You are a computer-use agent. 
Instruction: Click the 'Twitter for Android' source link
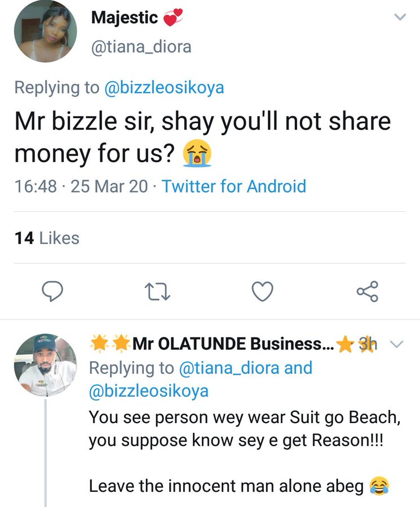coord(234,186)
